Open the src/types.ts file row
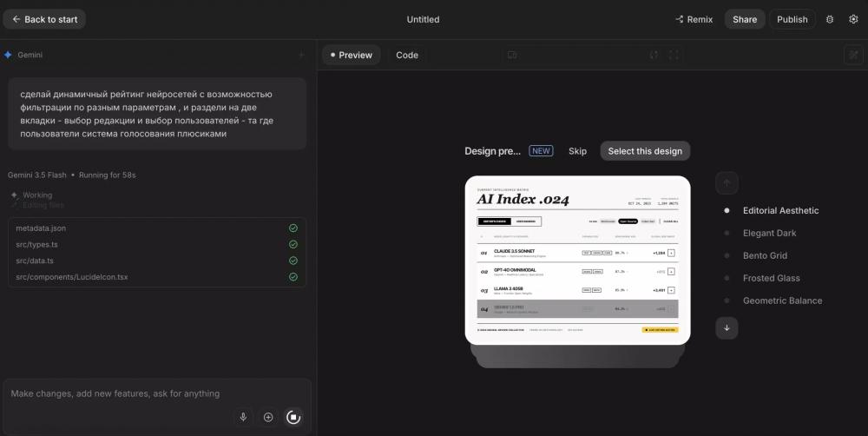868x436 pixels. pos(157,244)
